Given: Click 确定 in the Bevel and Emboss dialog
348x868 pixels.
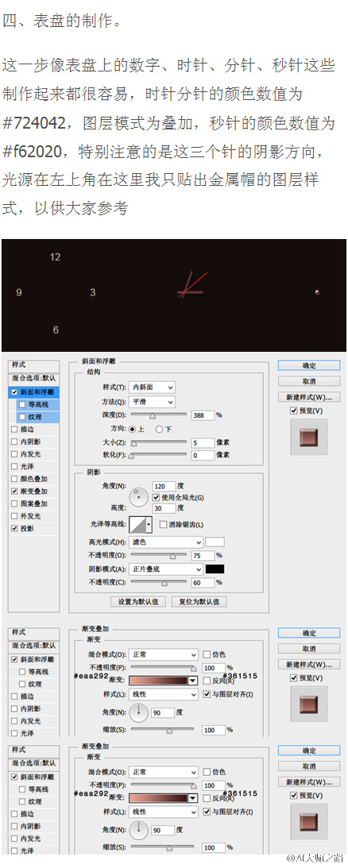Looking at the screenshot, I should click(308, 366).
